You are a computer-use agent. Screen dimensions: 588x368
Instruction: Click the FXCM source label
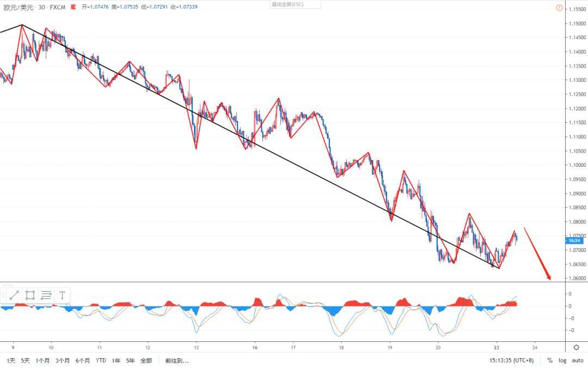point(57,7)
